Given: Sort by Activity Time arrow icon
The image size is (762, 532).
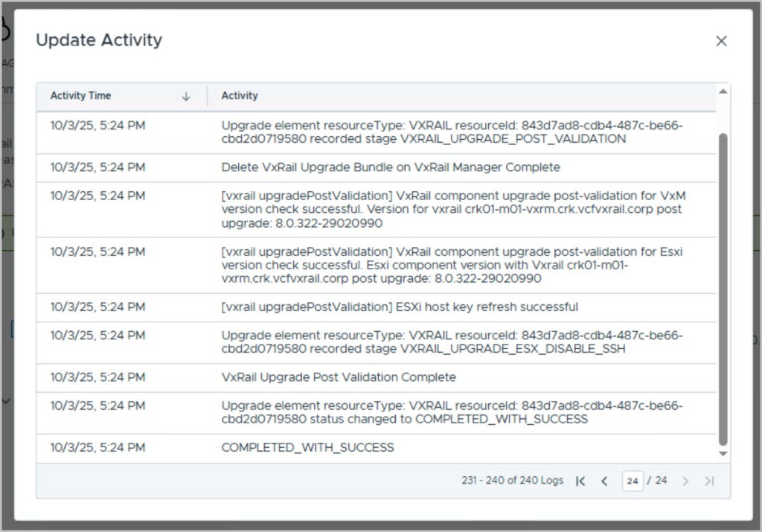Looking at the screenshot, I should (x=185, y=96).
